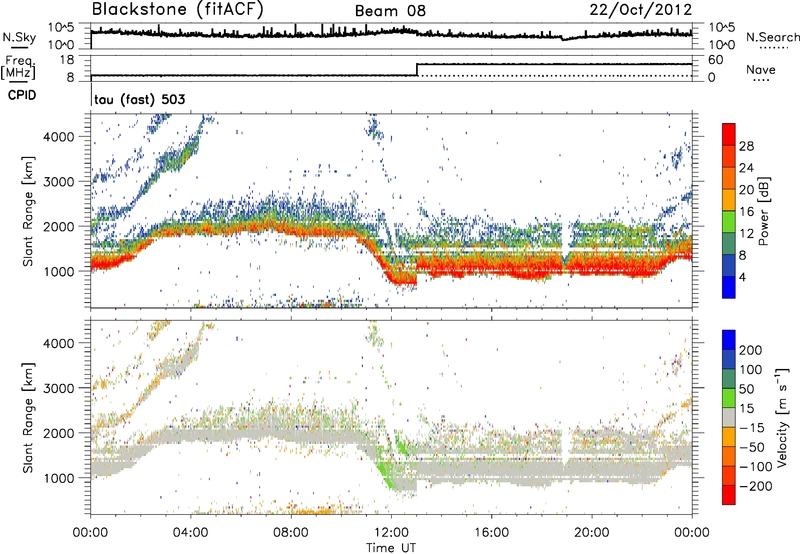Click the '20:00' time tick label
This screenshot has height=554, width=800.
point(591,533)
